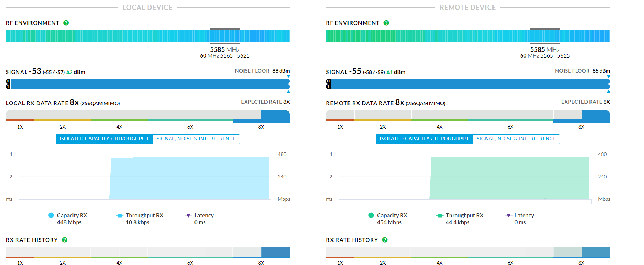Screen dimensions: 644x265
Task: Click help icon beside local RF Environment
Action: [x=66, y=23]
